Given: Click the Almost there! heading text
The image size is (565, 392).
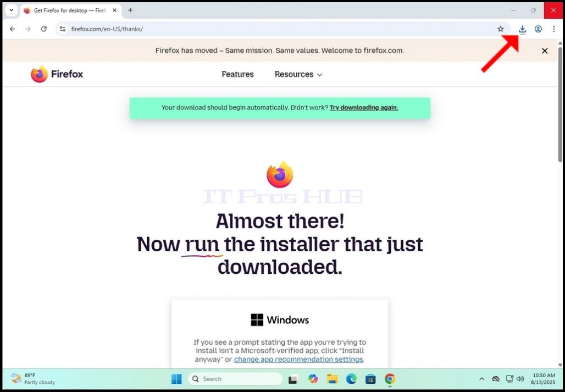Looking at the screenshot, I should pos(280,221).
